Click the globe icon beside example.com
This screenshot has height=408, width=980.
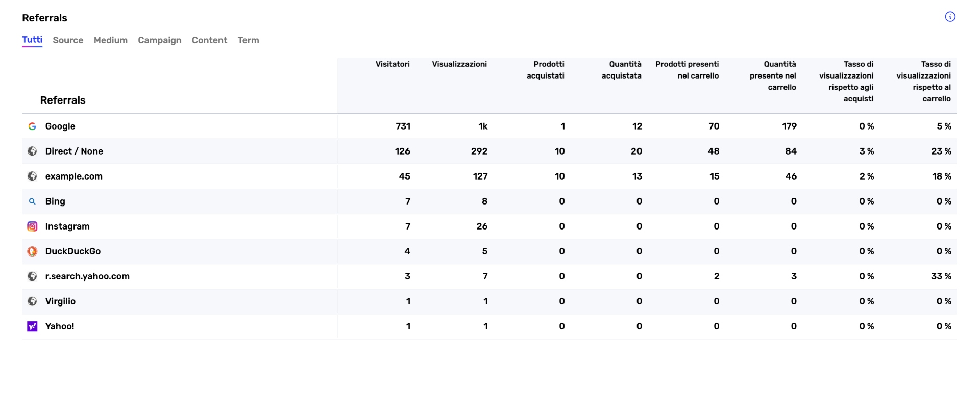coord(32,176)
